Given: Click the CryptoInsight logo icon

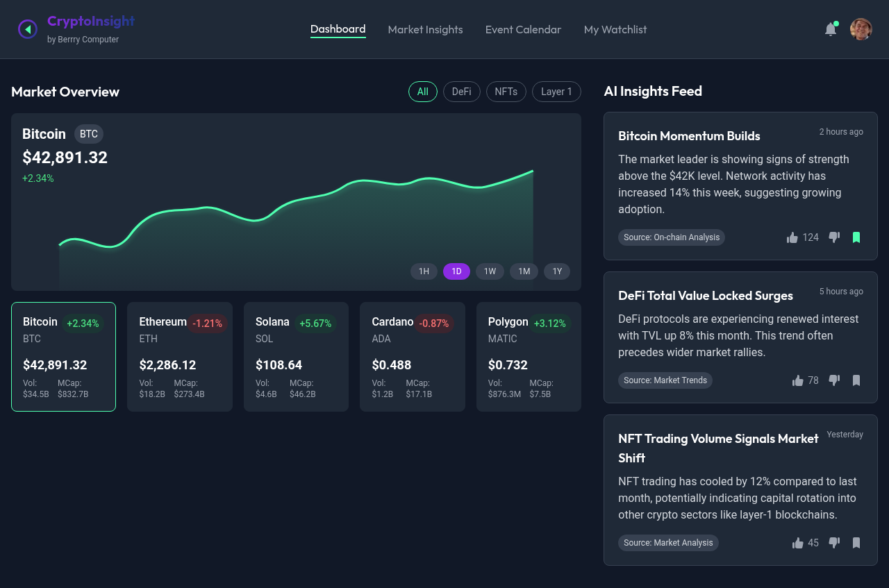Looking at the screenshot, I should (x=27, y=28).
